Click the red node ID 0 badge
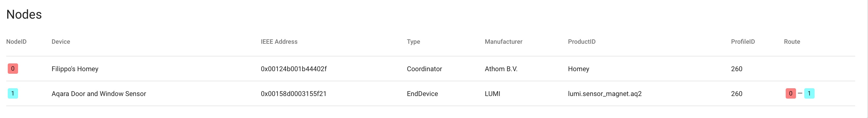The height and width of the screenshot is (118, 868). coord(13,69)
